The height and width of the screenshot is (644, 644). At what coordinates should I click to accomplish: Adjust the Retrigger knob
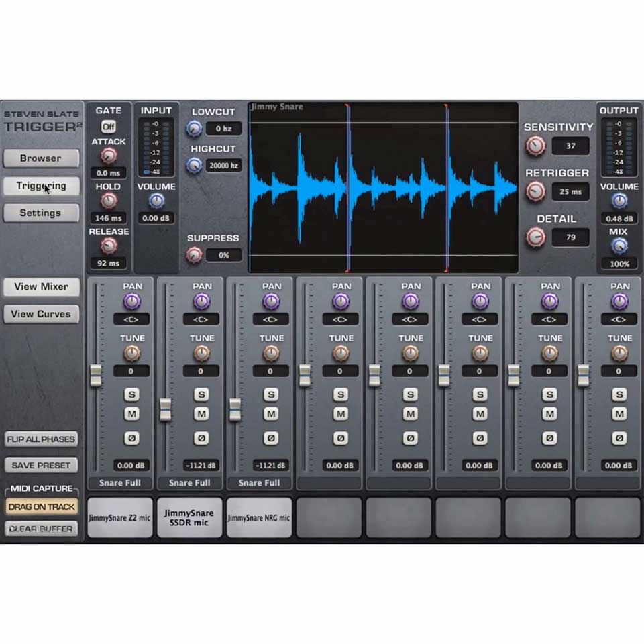[535, 190]
